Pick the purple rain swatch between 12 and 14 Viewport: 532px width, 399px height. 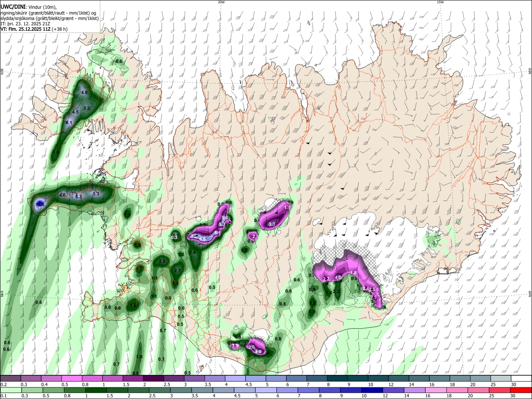click(x=394, y=390)
